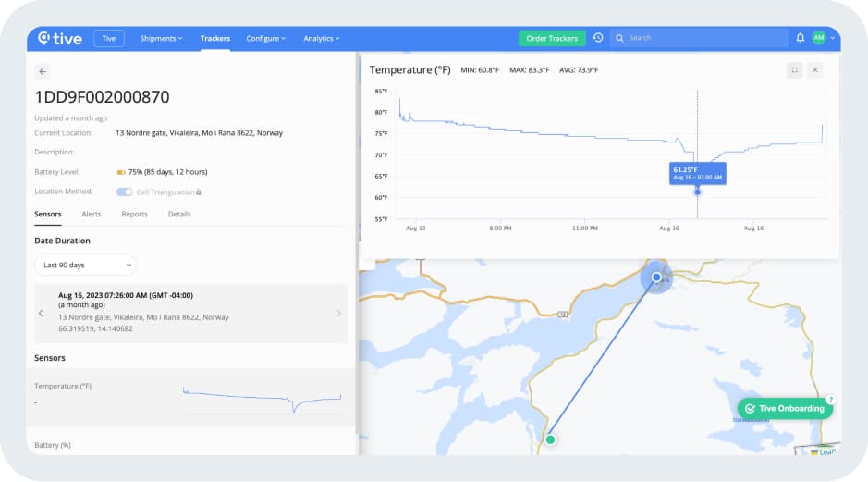The width and height of the screenshot is (868, 482).
Task: Open the Last 90 days duration dropdown
Action: [85, 265]
